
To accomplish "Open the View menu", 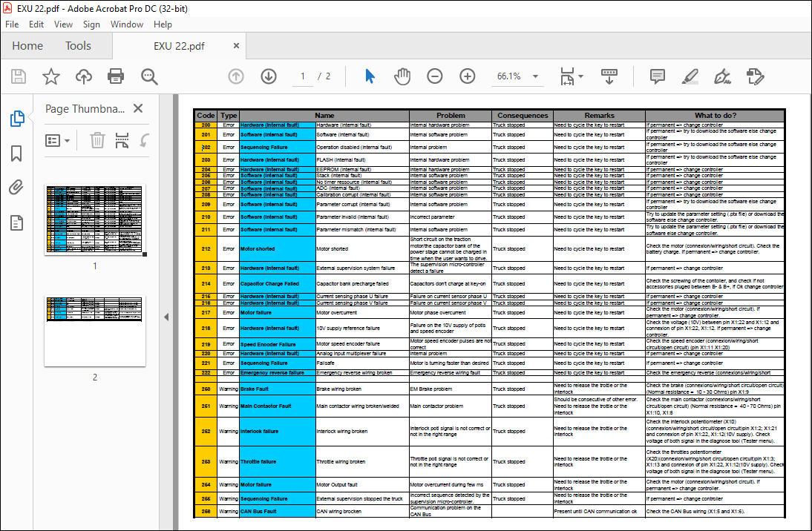I will [63, 24].
